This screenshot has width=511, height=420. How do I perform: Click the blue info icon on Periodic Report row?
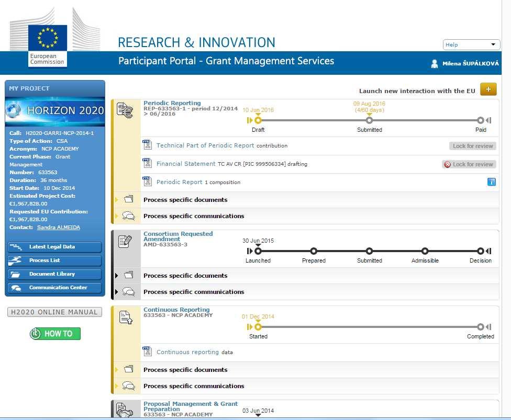coord(492,181)
